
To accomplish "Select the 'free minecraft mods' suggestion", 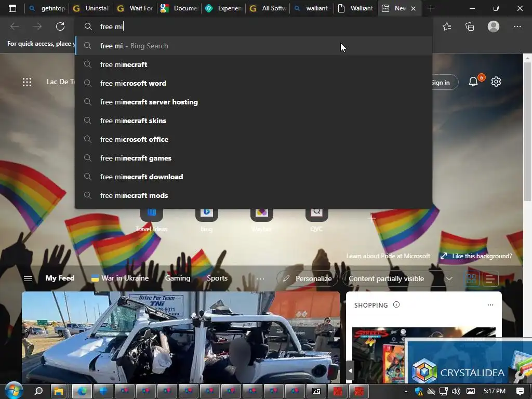I will [254, 195].
